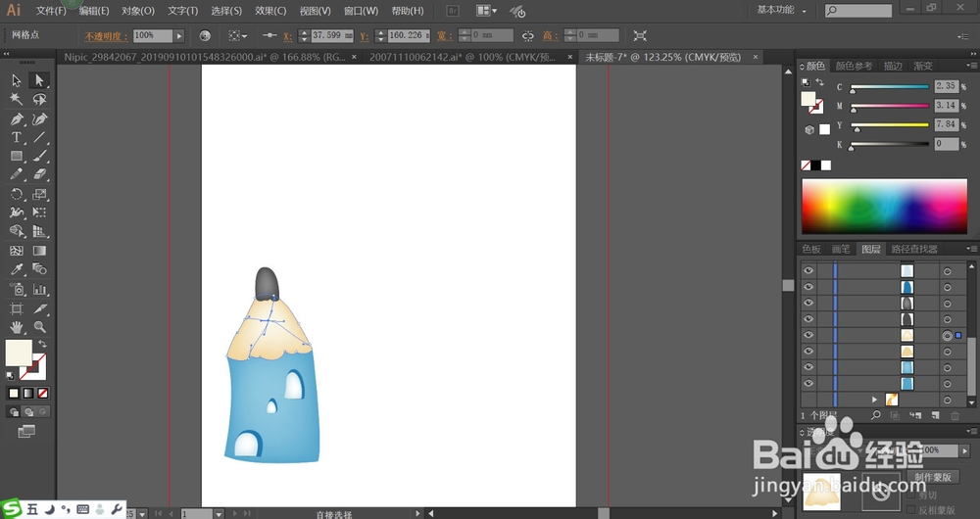Select the Rotate tool
The width and height of the screenshot is (980, 519).
(17, 194)
